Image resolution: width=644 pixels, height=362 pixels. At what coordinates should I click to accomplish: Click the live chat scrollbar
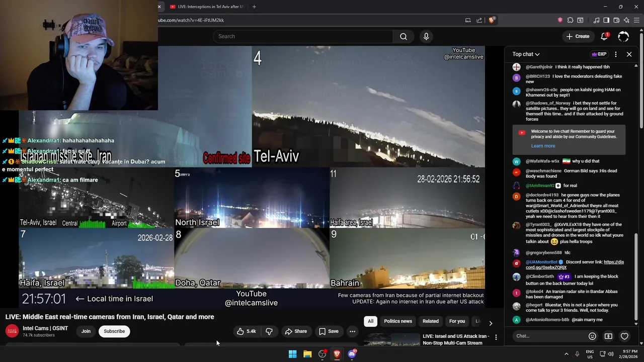pos(636,277)
